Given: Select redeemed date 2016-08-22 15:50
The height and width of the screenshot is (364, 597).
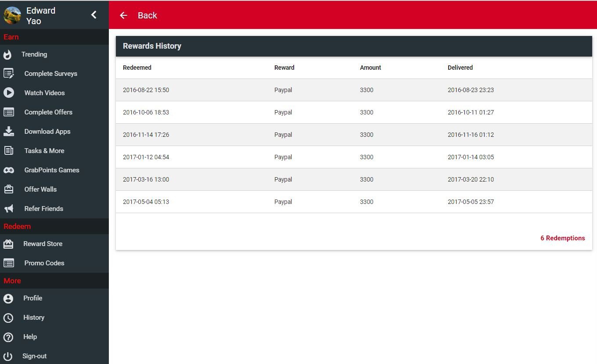Looking at the screenshot, I should click(146, 90).
